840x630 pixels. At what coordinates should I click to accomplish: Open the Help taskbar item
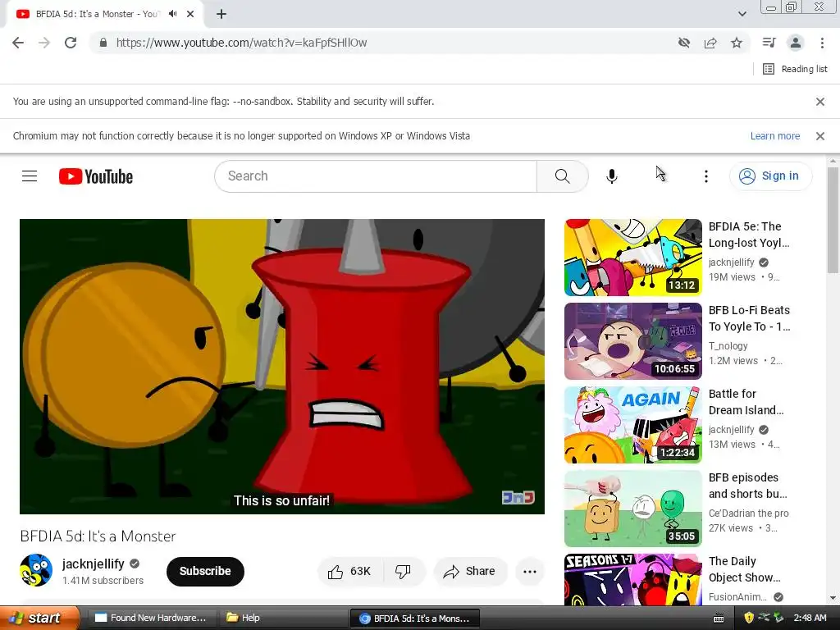click(x=283, y=619)
